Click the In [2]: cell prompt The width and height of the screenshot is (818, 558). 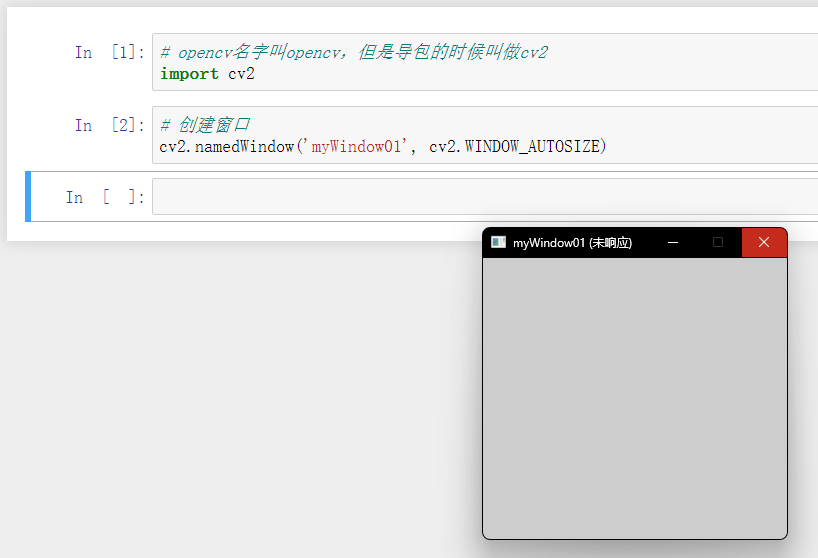pos(110,125)
